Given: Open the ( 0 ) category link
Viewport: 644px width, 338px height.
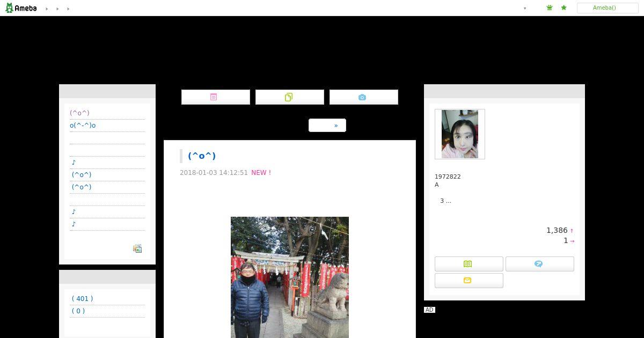Looking at the screenshot, I should (x=78, y=311).
